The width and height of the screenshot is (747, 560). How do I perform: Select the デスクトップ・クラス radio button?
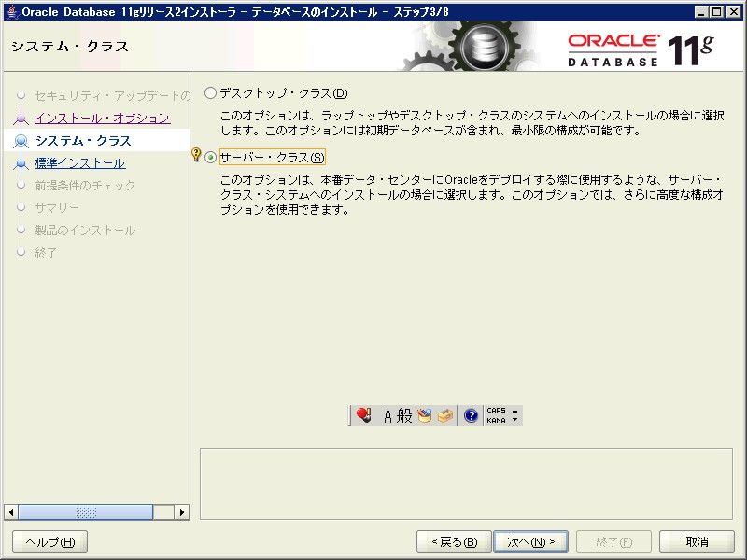[210, 93]
